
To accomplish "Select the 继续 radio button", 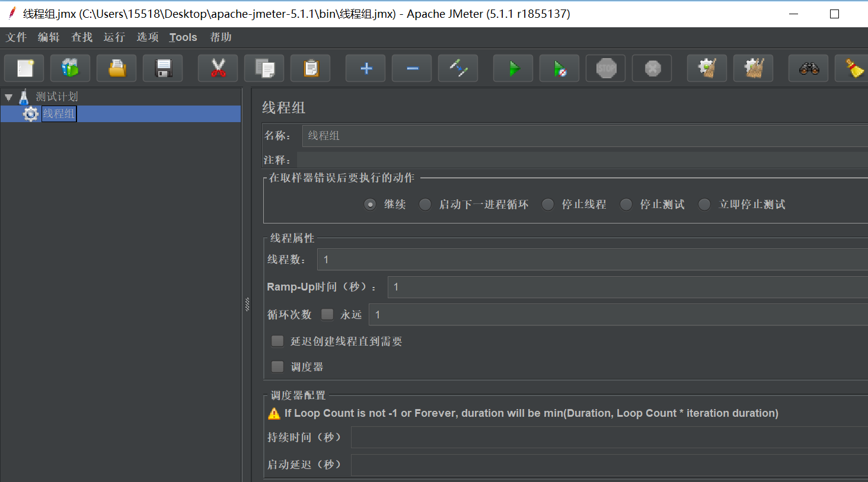I will [x=370, y=205].
